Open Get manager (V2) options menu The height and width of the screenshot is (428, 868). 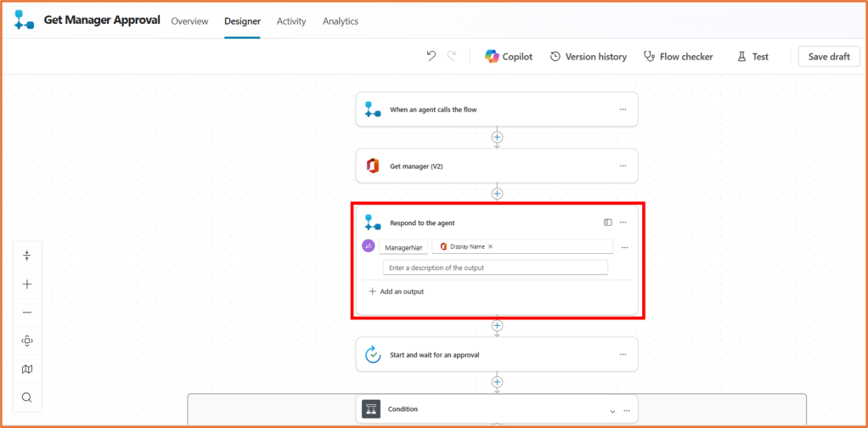coord(623,166)
